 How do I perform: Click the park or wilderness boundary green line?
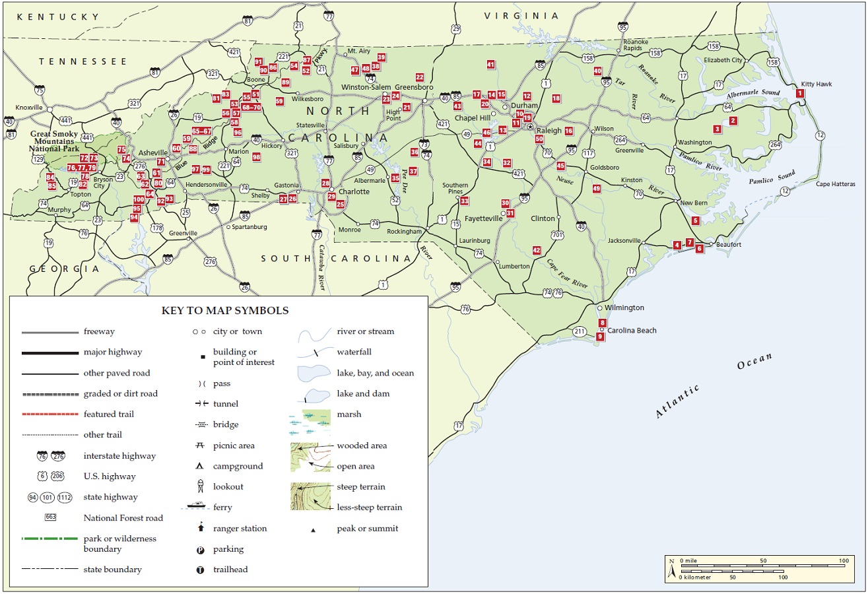pos(50,539)
